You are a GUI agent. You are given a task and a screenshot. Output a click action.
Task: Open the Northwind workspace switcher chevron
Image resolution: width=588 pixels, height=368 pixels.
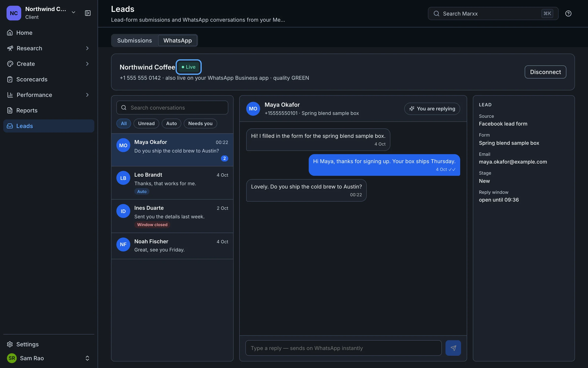tap(73, 12)
